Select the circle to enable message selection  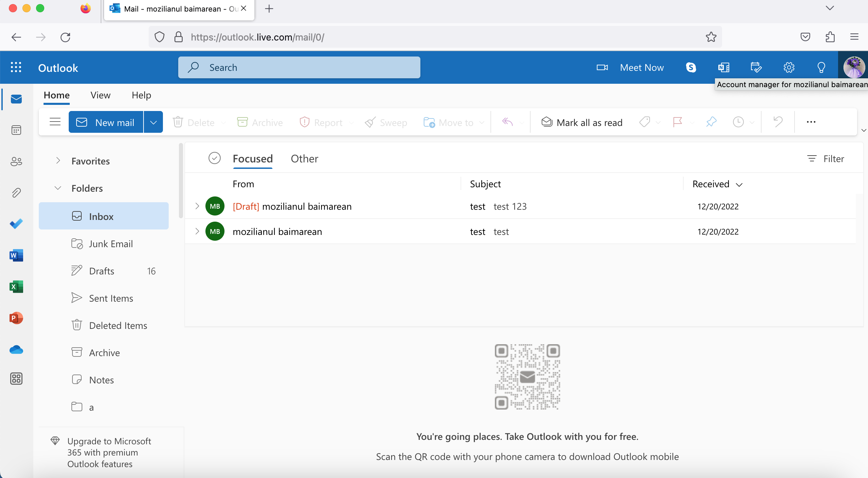[214, 158]
